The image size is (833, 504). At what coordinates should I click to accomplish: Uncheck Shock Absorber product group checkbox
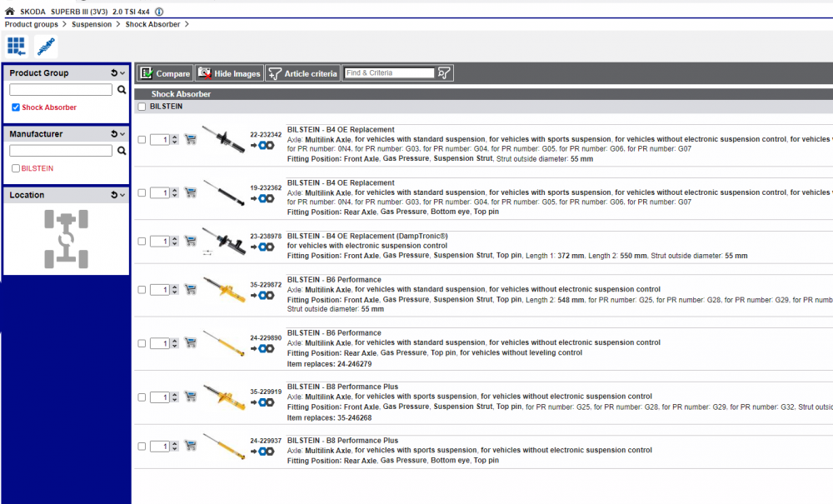pos(16,107)
